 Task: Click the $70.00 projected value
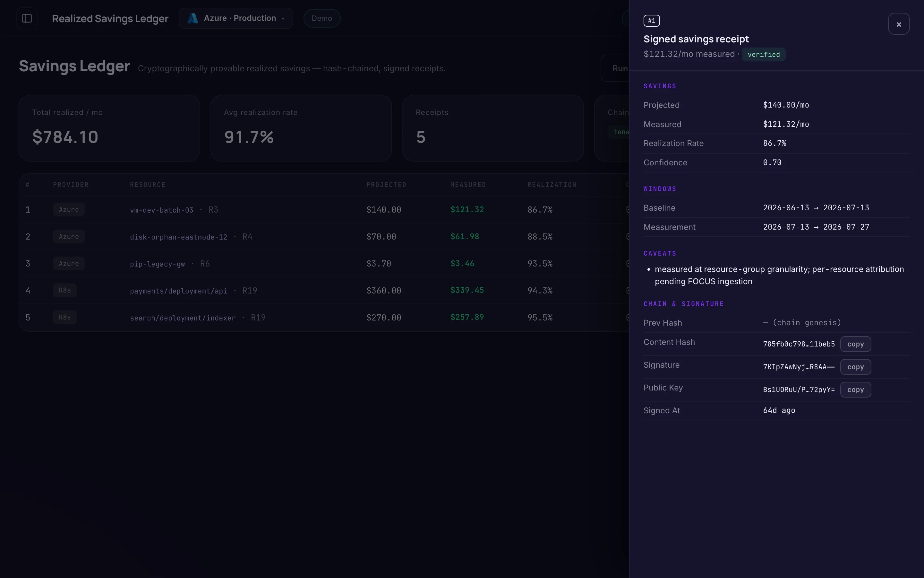[381, 237]
